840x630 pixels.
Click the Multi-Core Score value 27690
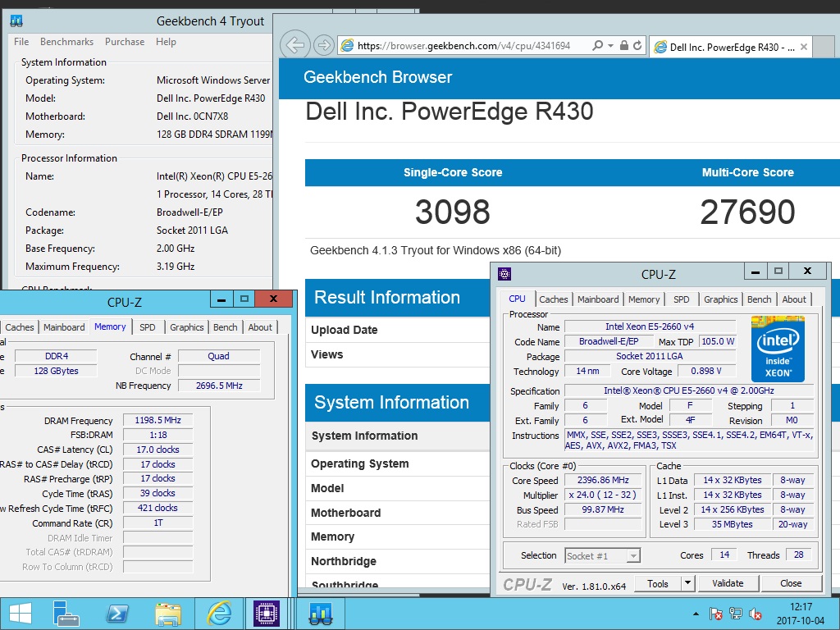pyautogui.click(x=747, y=212)
